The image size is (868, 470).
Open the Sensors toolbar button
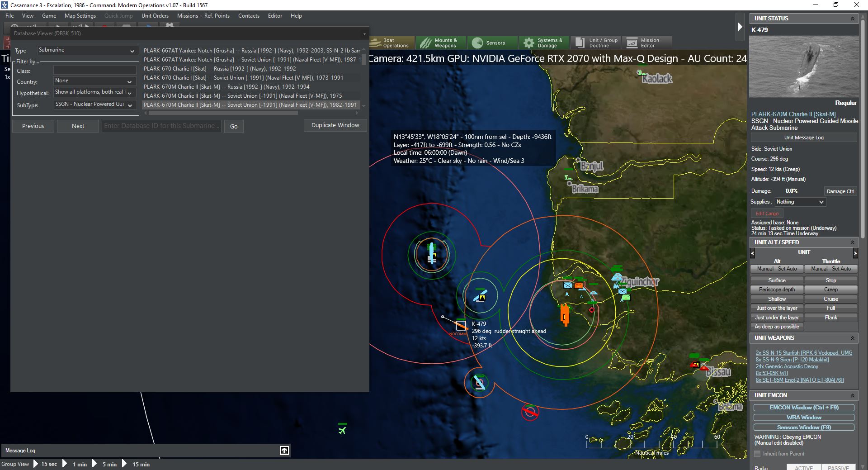492,43
